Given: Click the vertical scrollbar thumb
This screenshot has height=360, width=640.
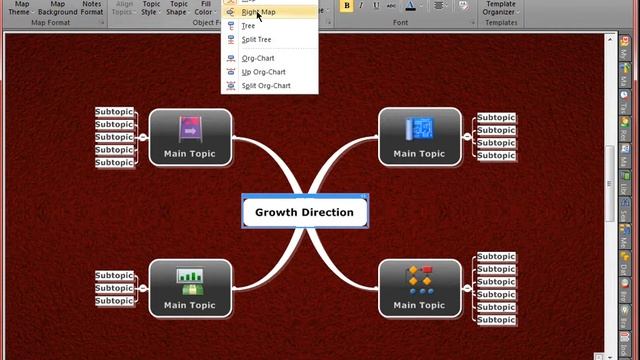Looking at the screenshot, I should pyautogui.click(x=610, y=184).
